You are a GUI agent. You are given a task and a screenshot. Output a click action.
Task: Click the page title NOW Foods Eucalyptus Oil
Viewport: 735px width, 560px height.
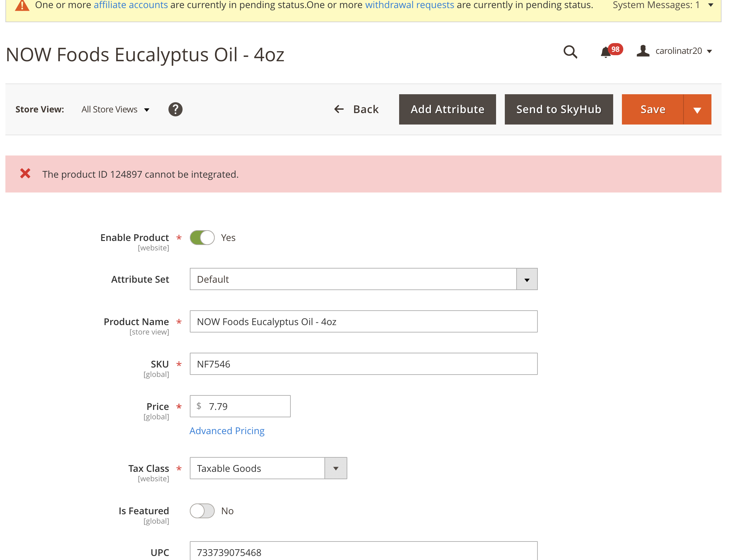click(x=145, y=55)
